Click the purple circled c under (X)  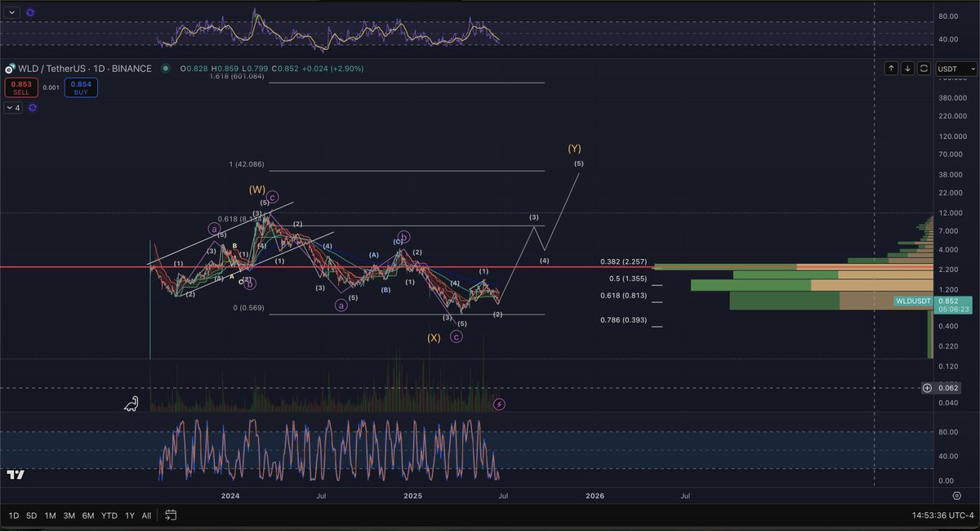(x=457, y=337)
